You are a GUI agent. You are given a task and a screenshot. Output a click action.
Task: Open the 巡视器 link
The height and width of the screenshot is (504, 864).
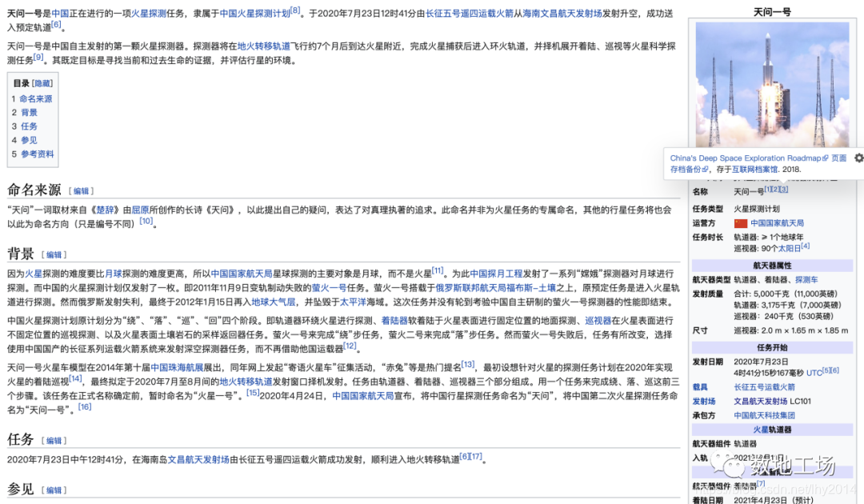click(598, 321)
